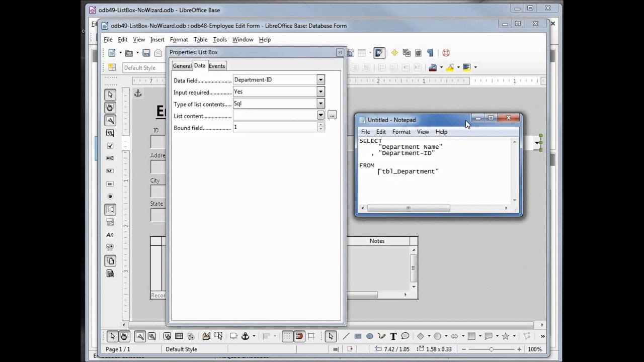Toggle Design Mode hand icon in sidebar

(110, 108)
